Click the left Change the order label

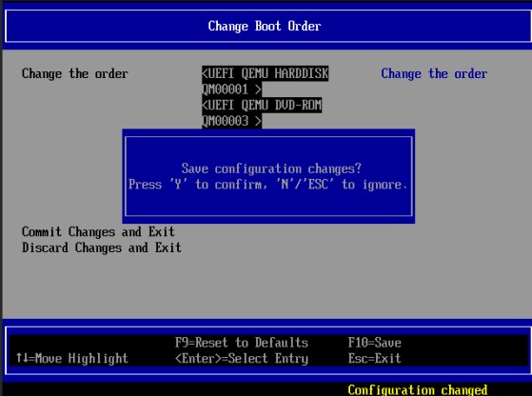coord(75,73)
